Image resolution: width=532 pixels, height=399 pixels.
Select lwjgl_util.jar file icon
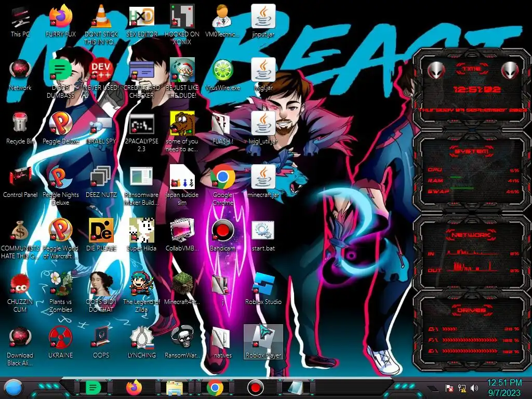pos(263,128)
